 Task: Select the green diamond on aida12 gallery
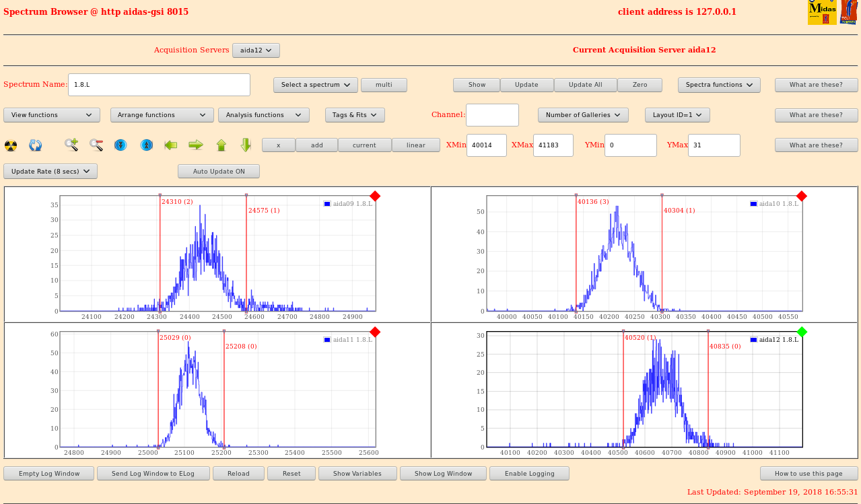pyautogui.click(x=801, y=332)
